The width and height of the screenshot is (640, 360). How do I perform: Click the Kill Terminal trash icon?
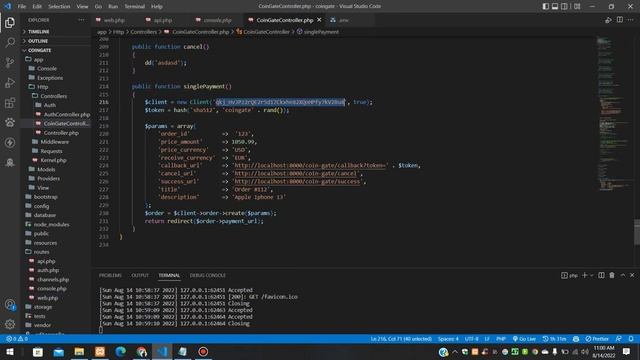point(612,275)
